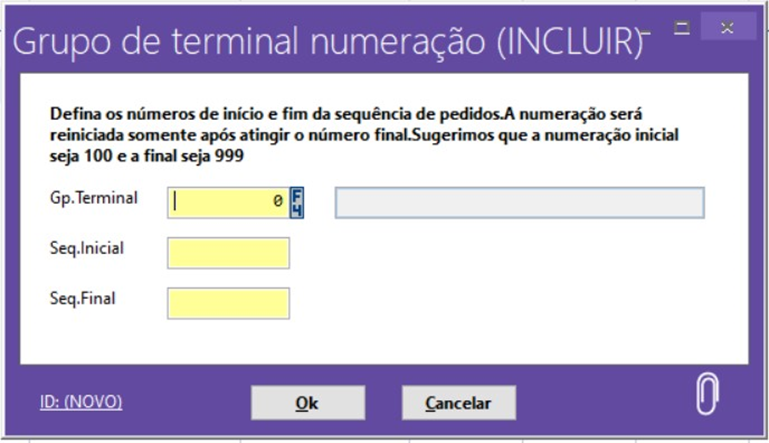This screenshot has height=443, width=769.
Task: Focus the Gp.Terminal yellow input field
Action: 229,202
